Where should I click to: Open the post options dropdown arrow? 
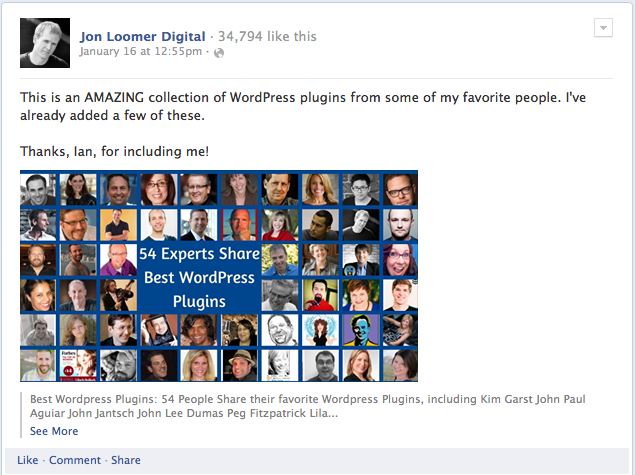(x=603, y=28)
